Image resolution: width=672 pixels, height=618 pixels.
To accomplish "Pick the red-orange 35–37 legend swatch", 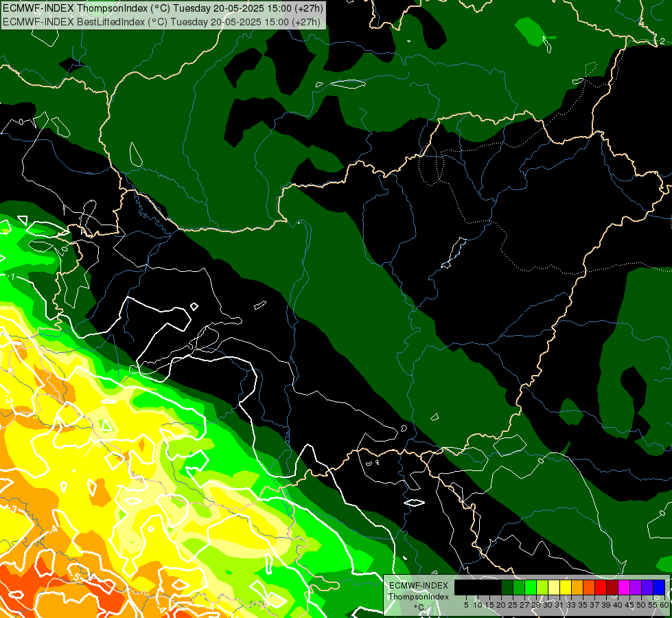I will pos(589,587).
